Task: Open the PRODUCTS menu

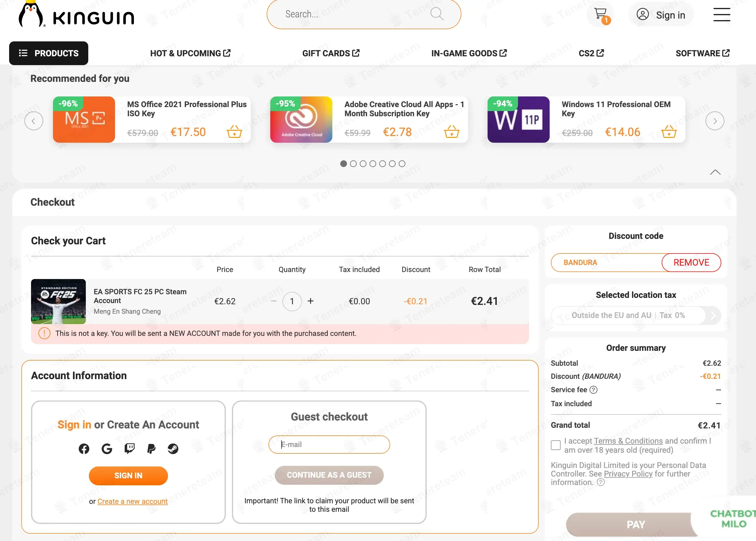Action: [49, 53]
